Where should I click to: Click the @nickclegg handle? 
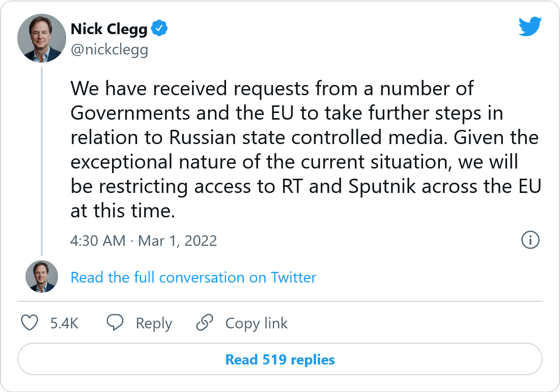click(x=109, y=50)
